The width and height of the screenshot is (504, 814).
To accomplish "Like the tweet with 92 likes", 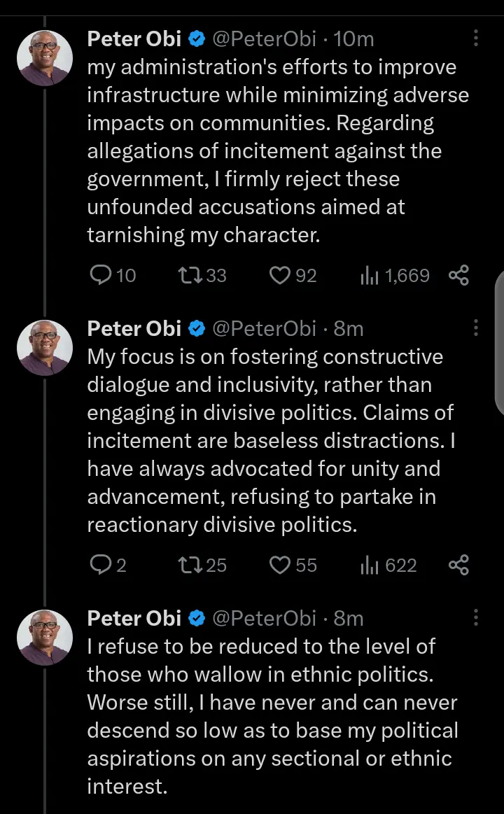I will click(x=280, y=276).
